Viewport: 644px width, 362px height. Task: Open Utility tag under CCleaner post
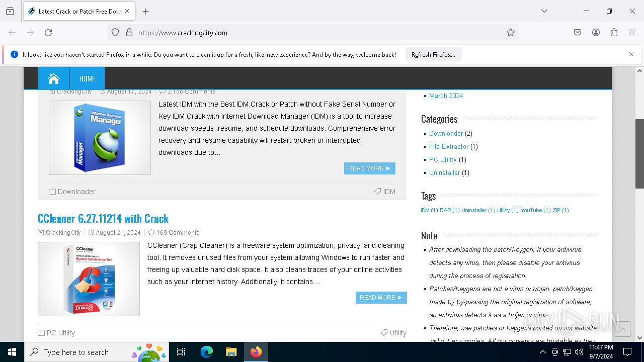[398, 333]
